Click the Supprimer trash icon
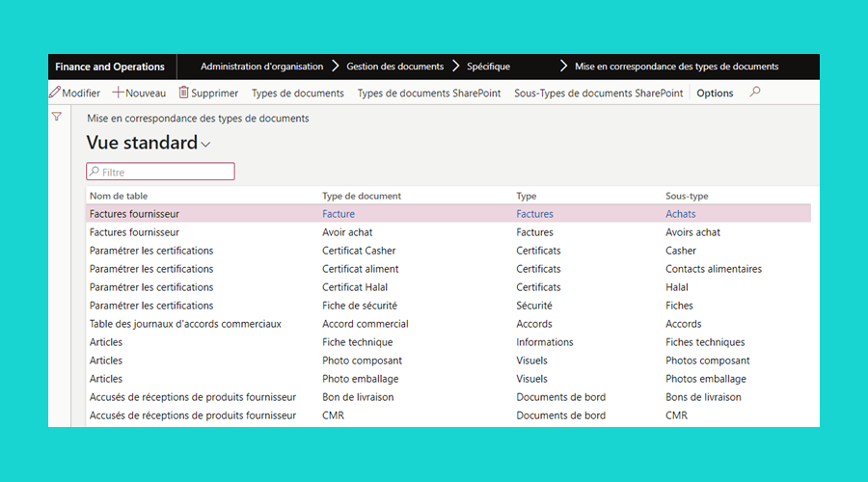Image resolution: width=868 pixels, height=482 pixels. point(183,93)
